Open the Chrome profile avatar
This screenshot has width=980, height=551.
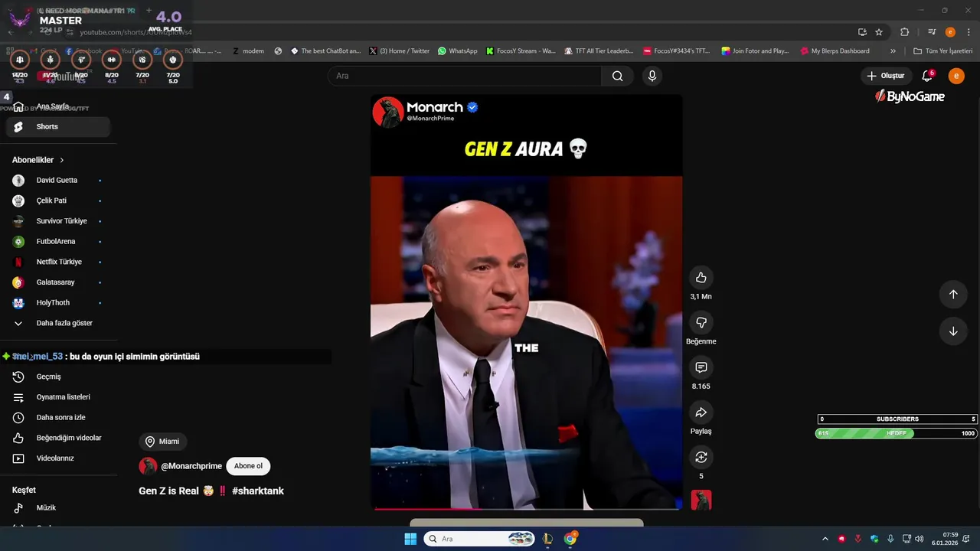tap(950, 32)
